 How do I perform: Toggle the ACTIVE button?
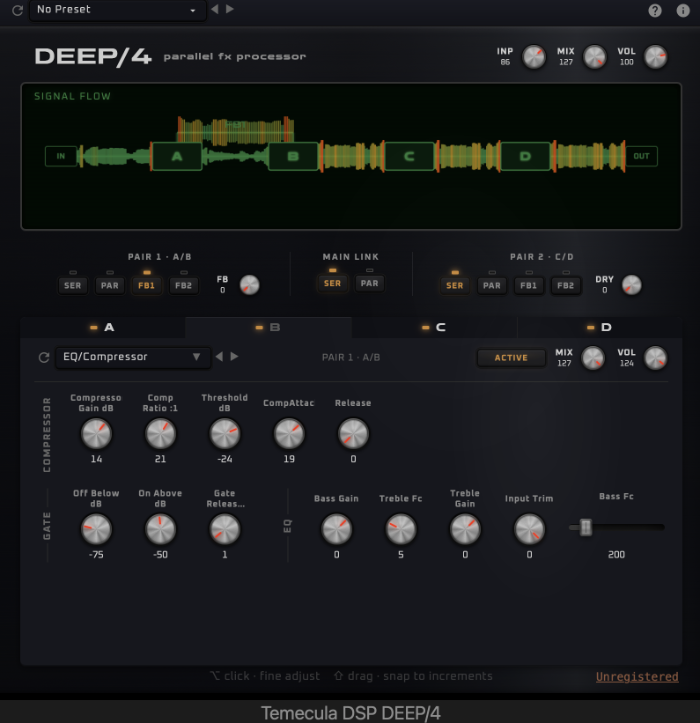tap(511, 358)
